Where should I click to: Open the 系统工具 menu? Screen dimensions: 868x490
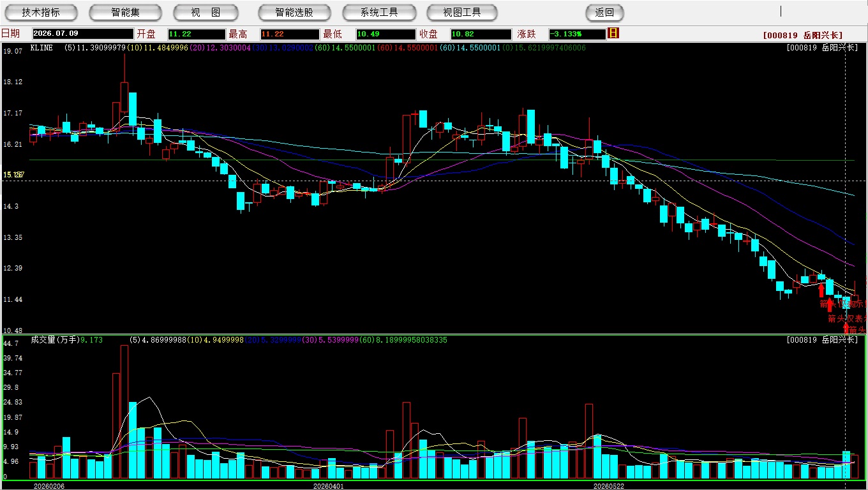(379, 12)
